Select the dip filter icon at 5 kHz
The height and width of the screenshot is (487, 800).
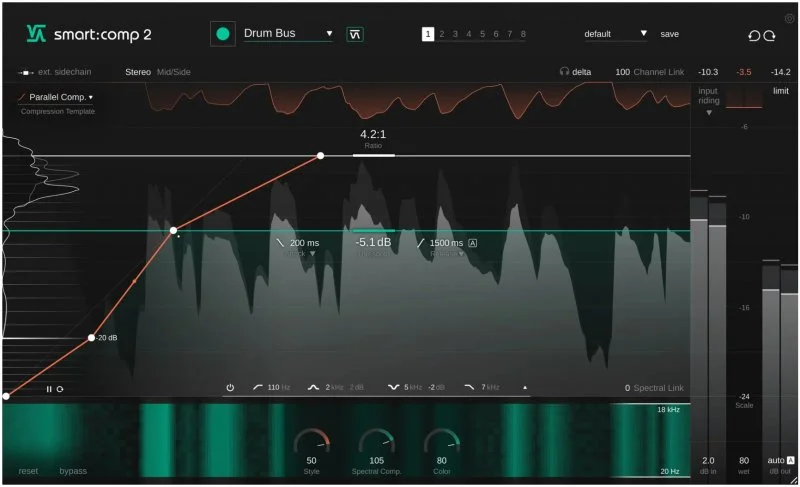[x=393, y=388]
